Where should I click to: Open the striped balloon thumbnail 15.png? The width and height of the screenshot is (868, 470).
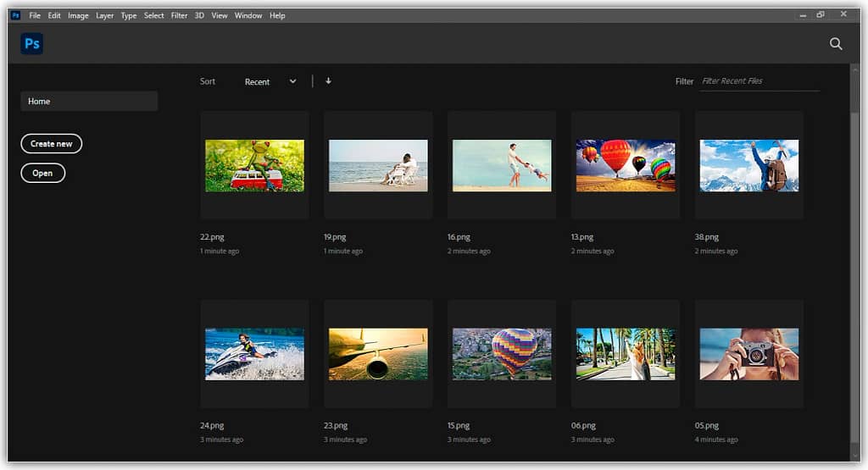(x=502, y=354)
